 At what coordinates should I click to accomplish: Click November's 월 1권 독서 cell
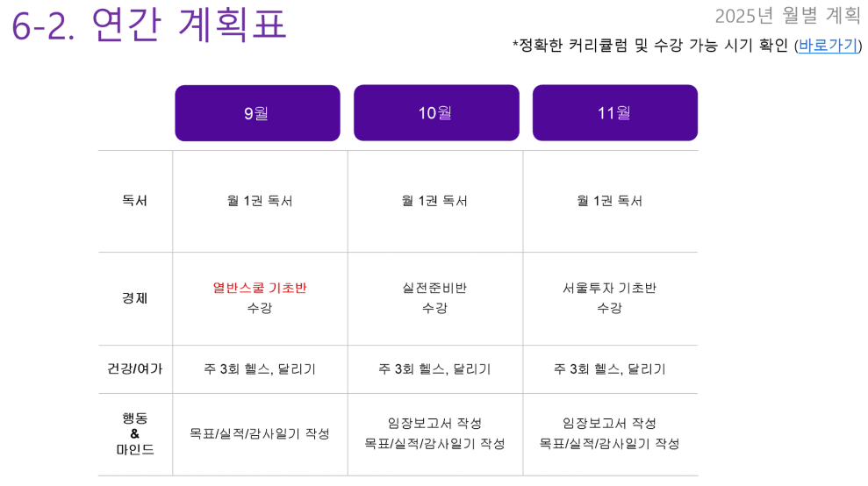[x=610, y=201]
